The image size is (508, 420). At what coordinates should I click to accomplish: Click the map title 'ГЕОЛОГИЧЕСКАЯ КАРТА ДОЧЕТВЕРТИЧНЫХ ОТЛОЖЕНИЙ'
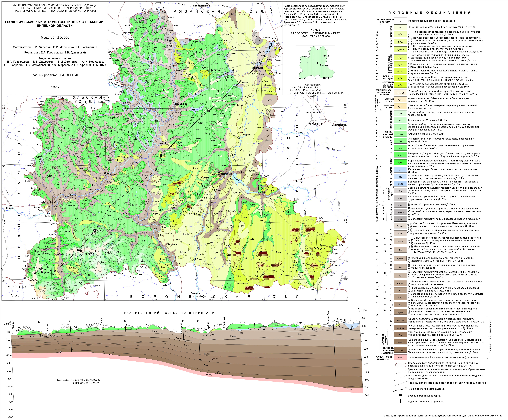[54, 22]
